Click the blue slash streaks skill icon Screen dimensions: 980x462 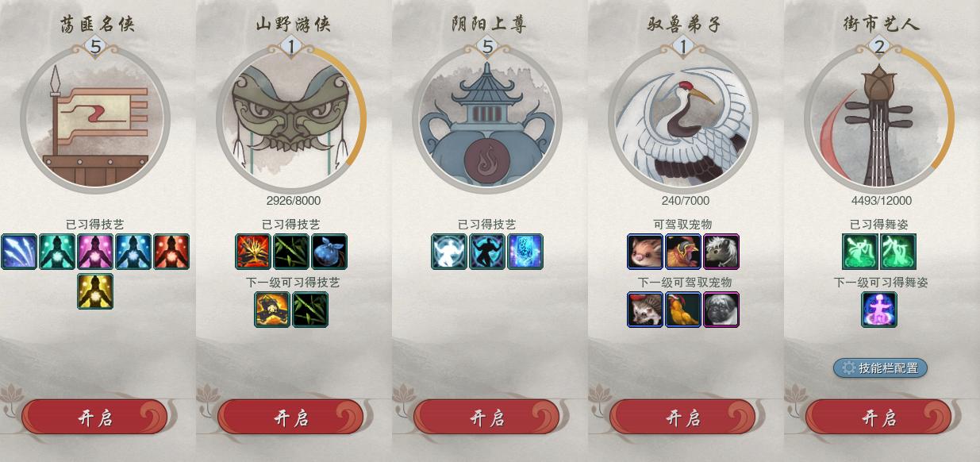click(19, 252)
